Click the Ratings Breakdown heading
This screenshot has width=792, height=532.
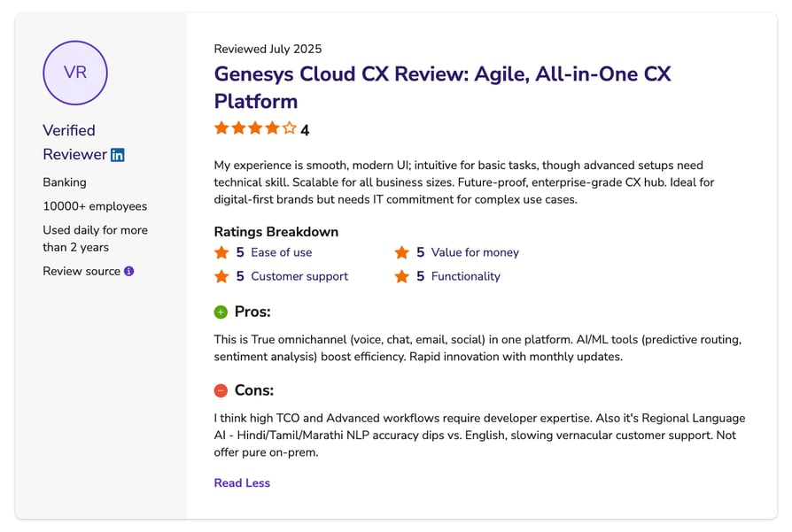[x=276, y=232]
